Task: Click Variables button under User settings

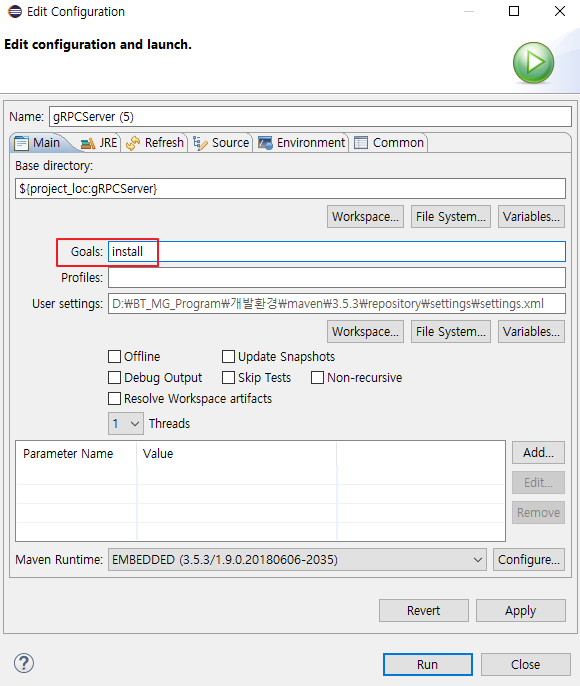Action: pyautogui.click(x=531, y=332)
